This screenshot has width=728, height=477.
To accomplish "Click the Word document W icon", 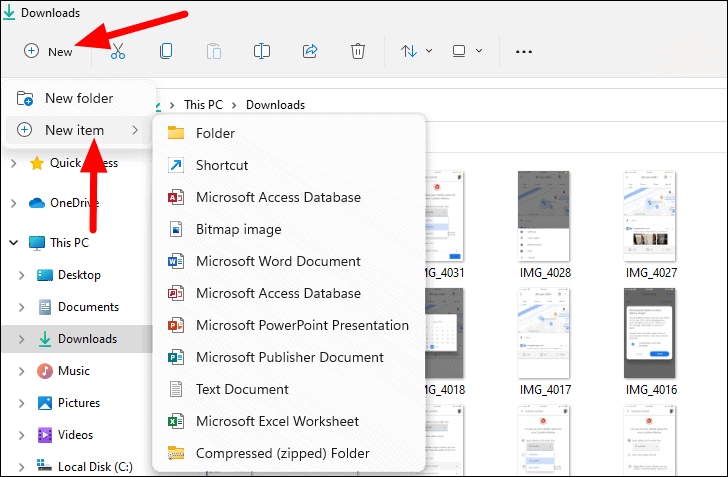I will click(176, 261).
